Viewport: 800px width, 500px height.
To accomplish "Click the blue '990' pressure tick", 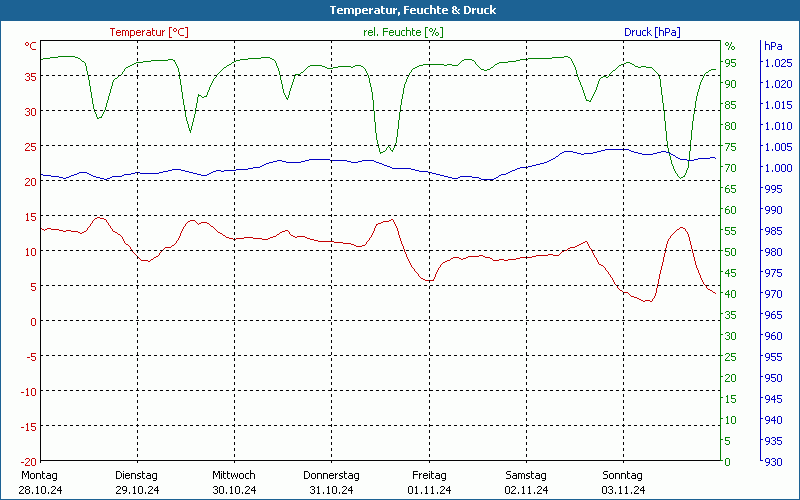I will pos(773,210).
